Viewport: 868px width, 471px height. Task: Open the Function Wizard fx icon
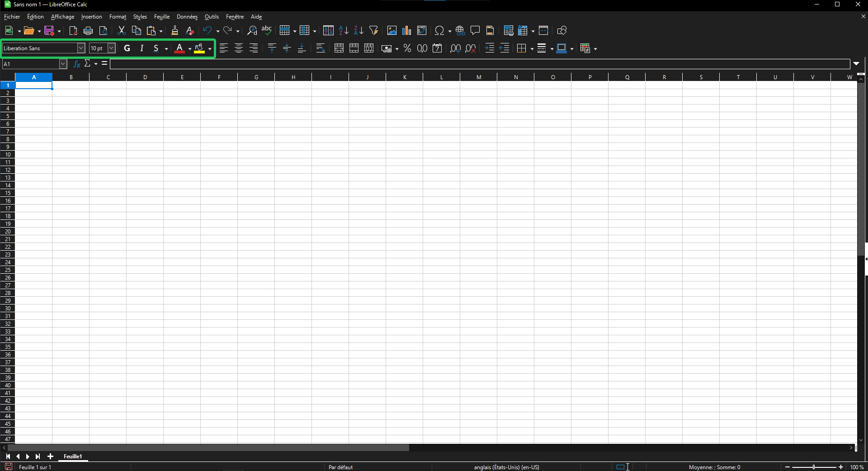pos(77,64)
